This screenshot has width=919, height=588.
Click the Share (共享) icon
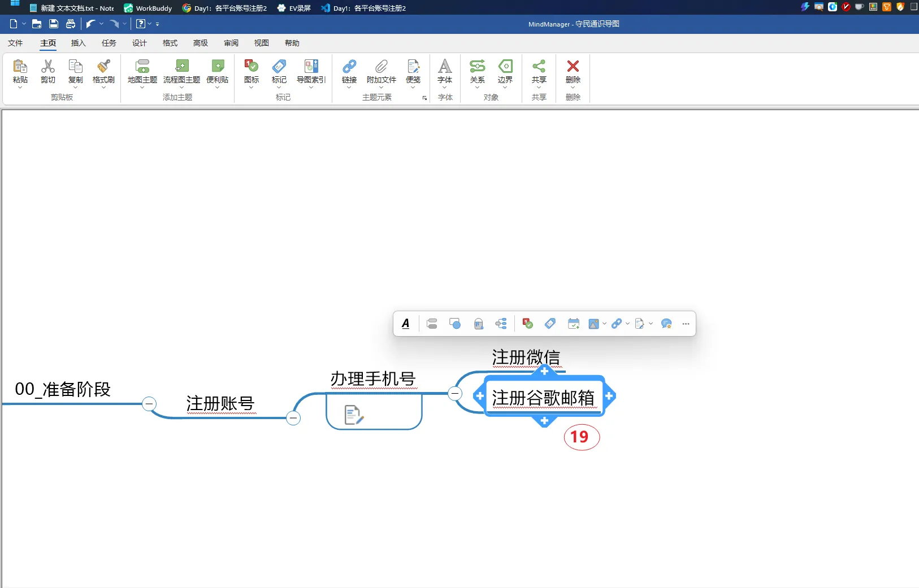(539, 67)
